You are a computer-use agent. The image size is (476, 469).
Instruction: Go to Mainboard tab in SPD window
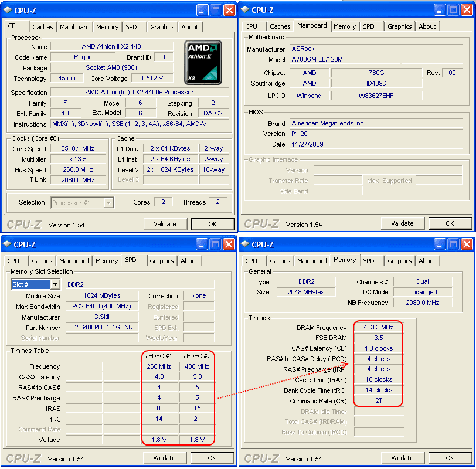74,261
